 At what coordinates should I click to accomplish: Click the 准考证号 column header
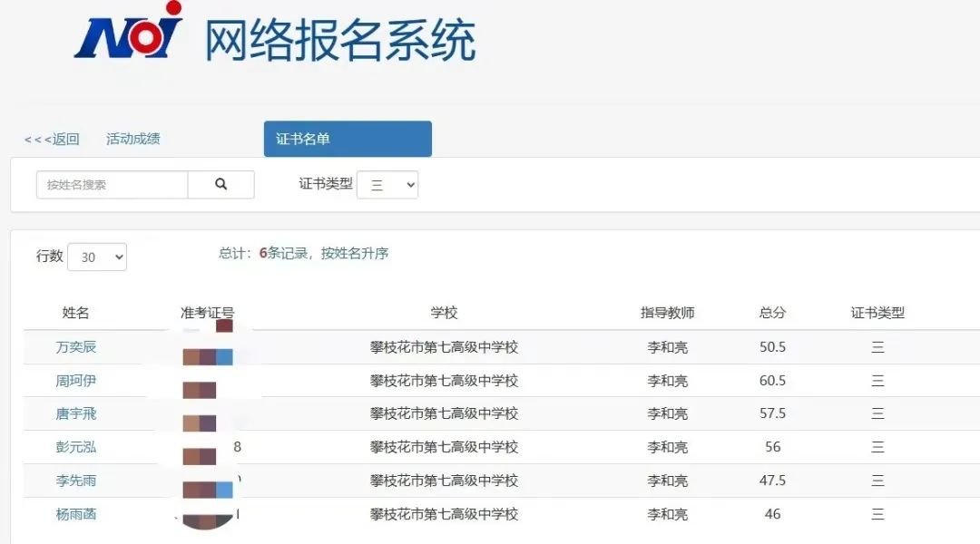(207, 313)
